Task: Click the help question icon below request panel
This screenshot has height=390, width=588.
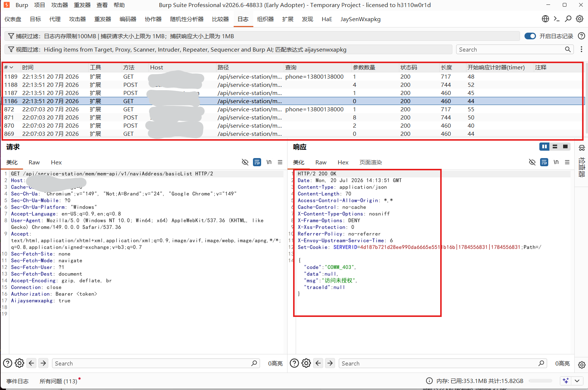Action: tap(7, 363)
